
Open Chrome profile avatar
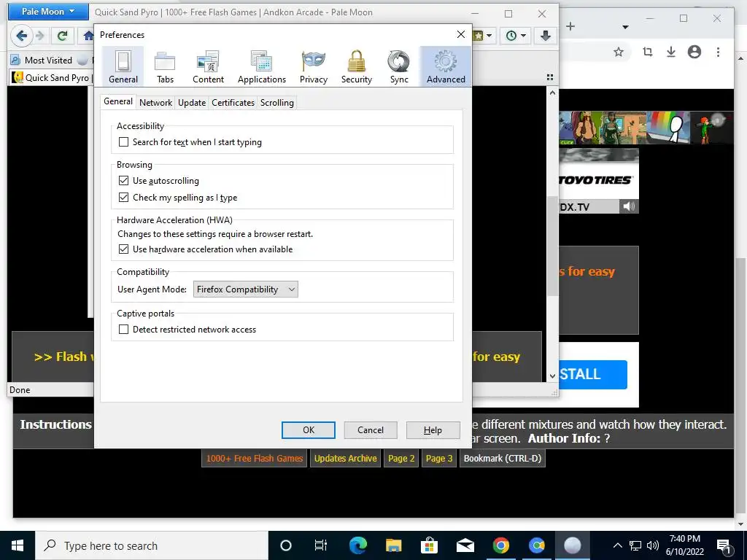pyautogui.click(x=694, y=52)
